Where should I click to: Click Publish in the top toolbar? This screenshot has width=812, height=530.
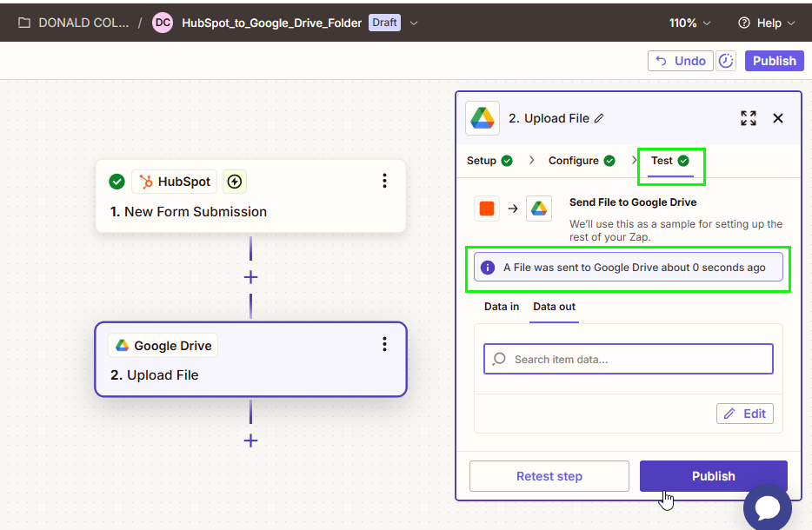coord(775,61)
